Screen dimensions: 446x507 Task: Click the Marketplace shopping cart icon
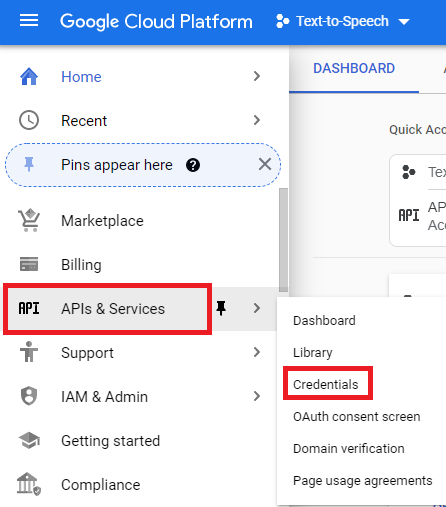point(29,220)
